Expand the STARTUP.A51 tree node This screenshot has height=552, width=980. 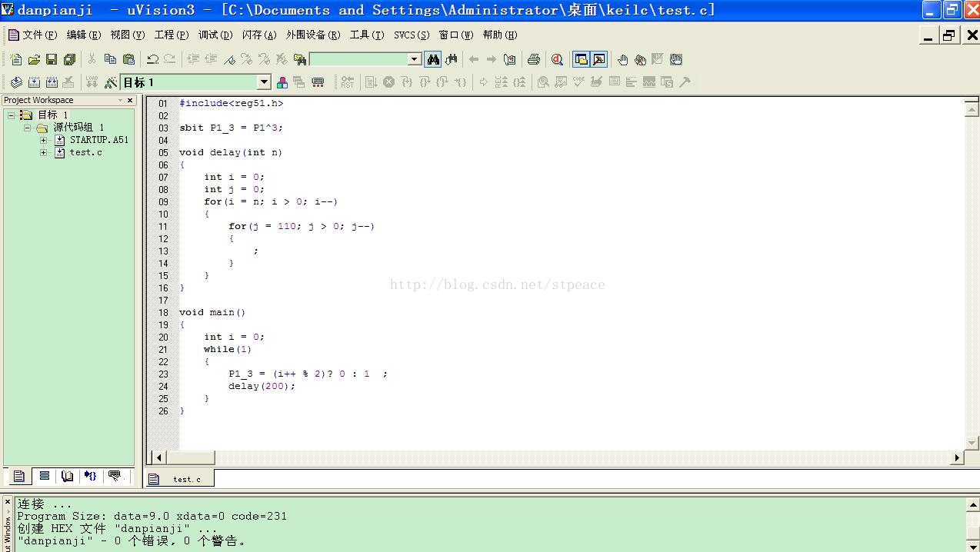pos(43,140)
